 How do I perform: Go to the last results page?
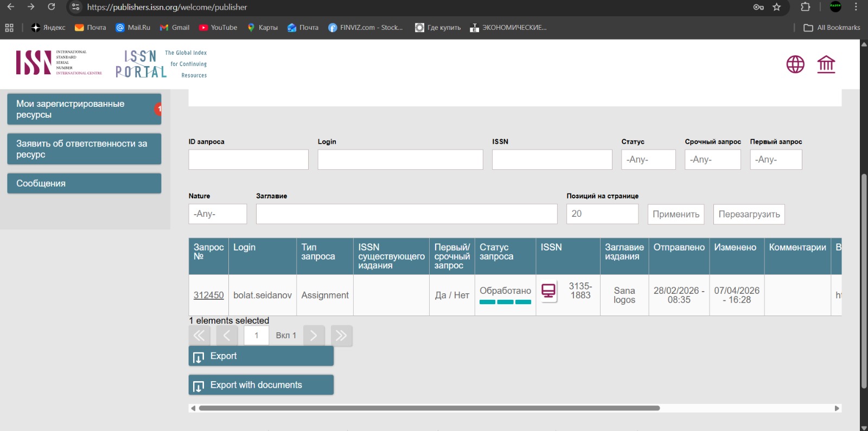coord(341,336)
